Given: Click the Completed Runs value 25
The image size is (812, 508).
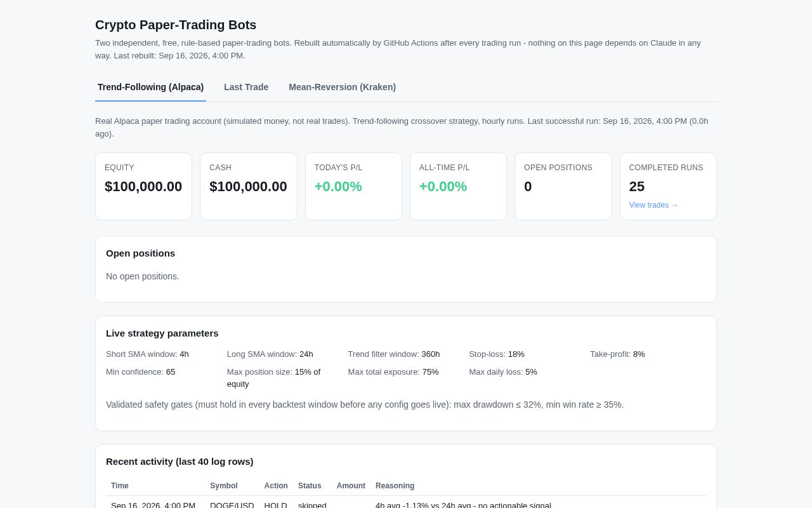Looking at the screenshot, I should (637, 187).
